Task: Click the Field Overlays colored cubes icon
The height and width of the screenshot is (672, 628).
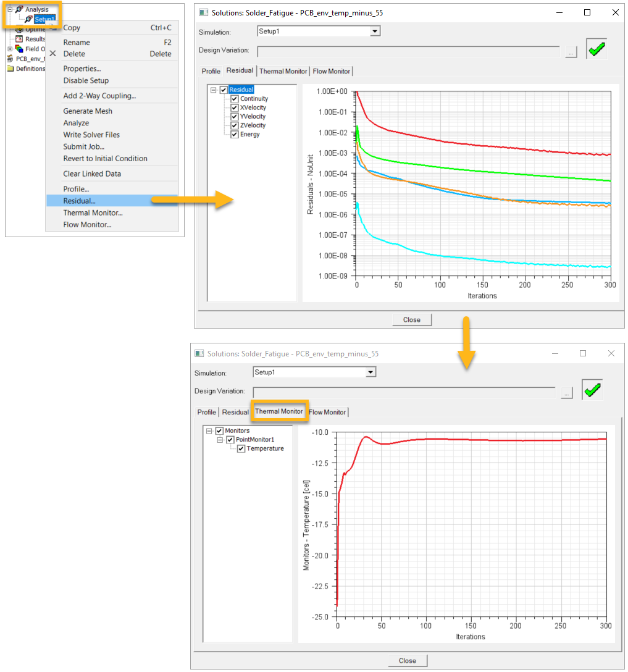Action: 19,49
